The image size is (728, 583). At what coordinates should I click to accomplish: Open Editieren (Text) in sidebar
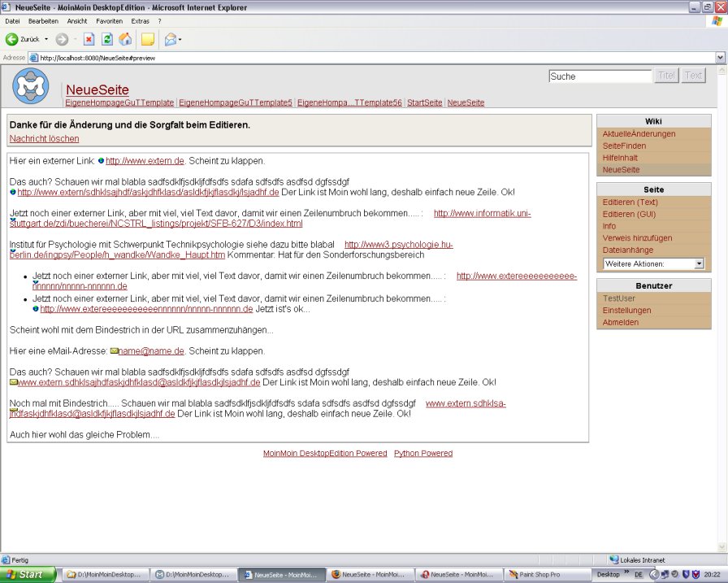pyautogui.click(x=630, y=202)
